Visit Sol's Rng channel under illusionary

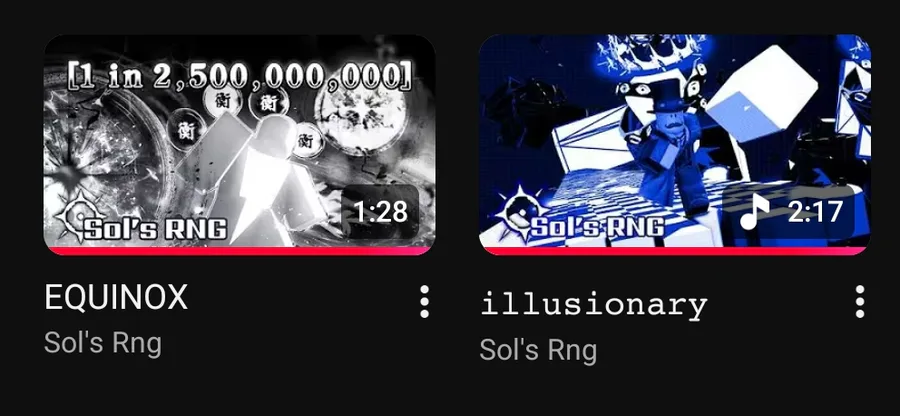(538, 349)
